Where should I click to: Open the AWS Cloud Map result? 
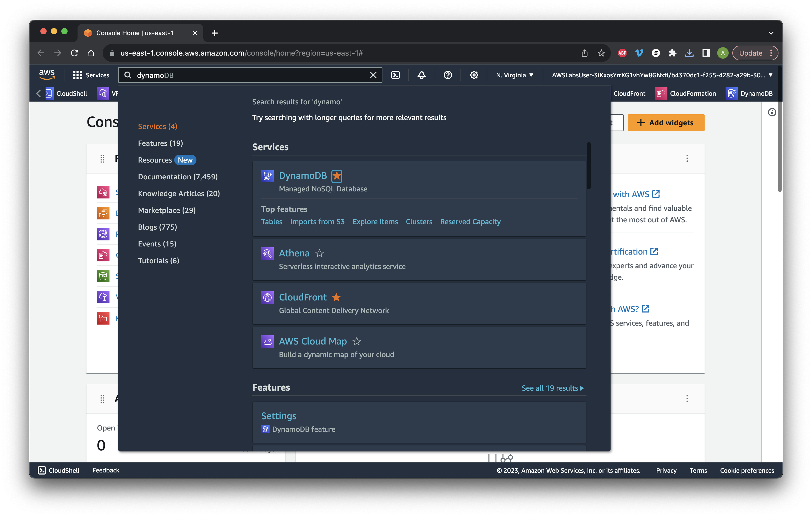point(312,341)
